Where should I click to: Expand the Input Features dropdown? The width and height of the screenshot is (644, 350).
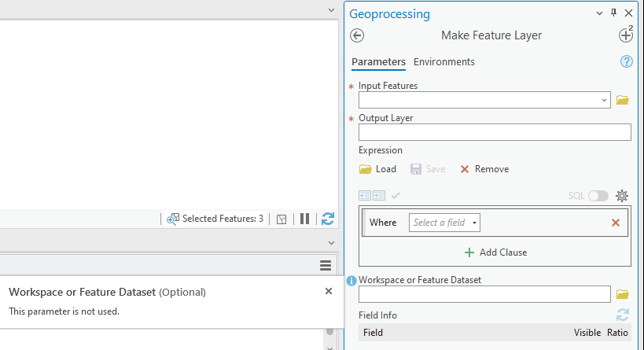click(604, 100)
